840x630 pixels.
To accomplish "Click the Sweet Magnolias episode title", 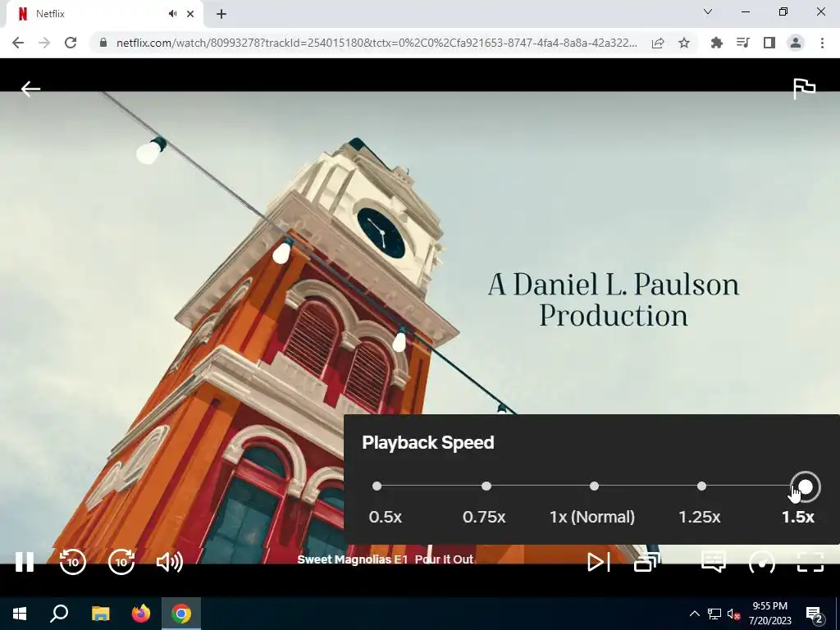I will pos(386,559).
